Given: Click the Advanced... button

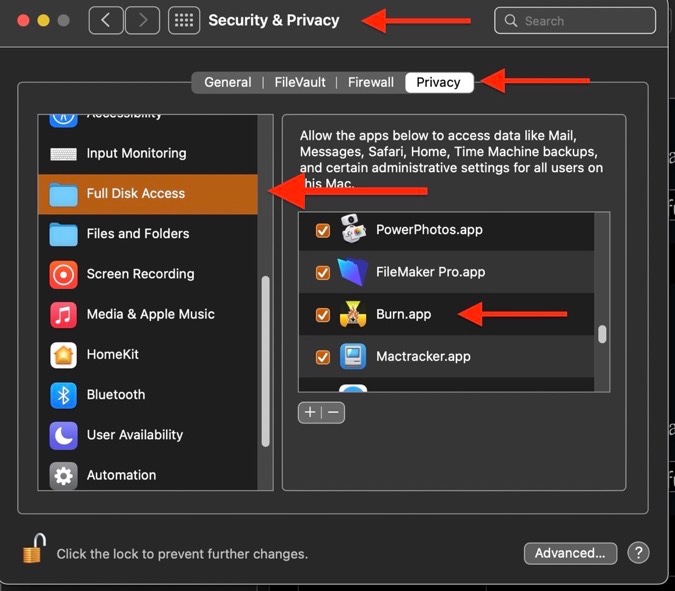Looking at the screenshot, I should [x=570, y=553].
